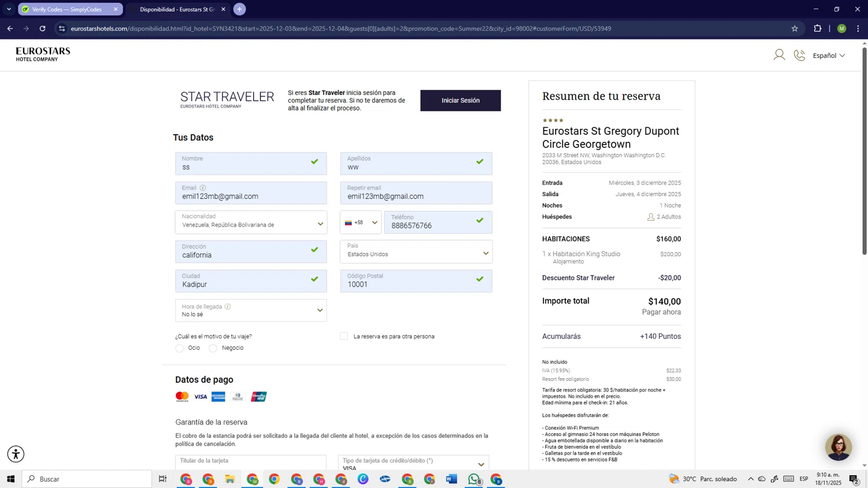Click the Teléfono input field
The height and width of the screenshot is (488, 868).
click(x=438, y=223)
